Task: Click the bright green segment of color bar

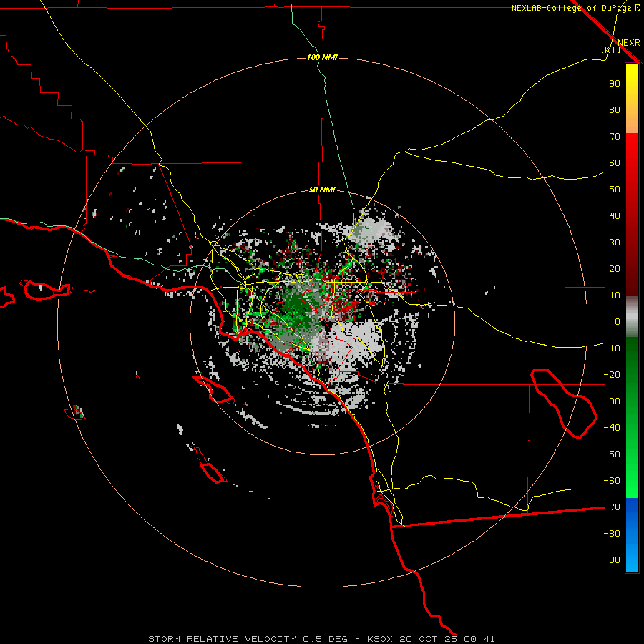Action: (632, 472)
